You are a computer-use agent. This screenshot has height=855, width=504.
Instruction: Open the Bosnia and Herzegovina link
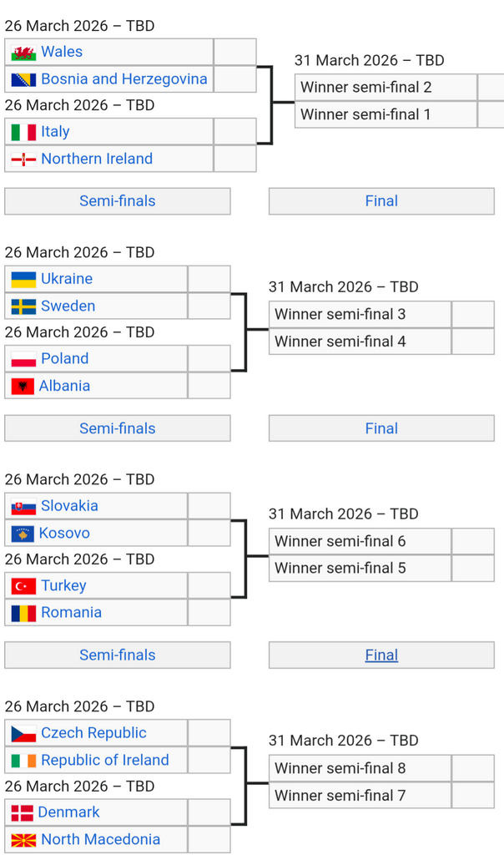pyautogui.click(x=123, y=79)
